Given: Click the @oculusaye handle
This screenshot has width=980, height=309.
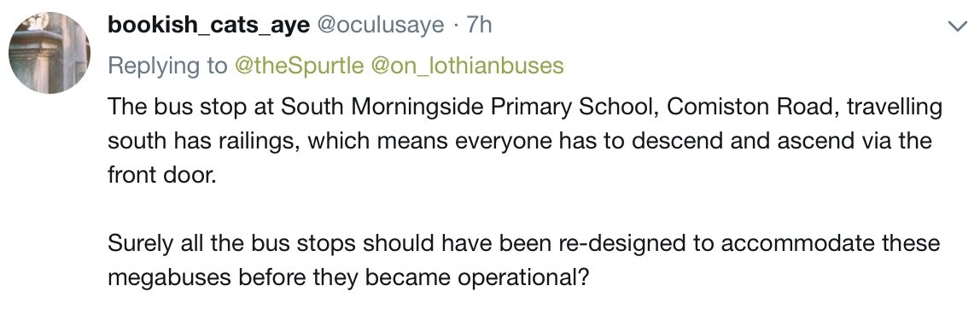Looking at the screenshot, I should pyautogui.click(x=381, y=26).
